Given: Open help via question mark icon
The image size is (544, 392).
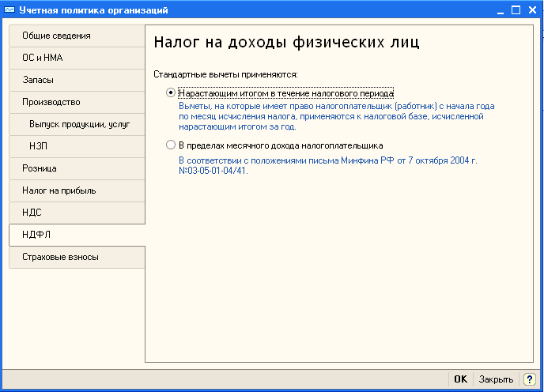Looking at the screenshot, I should [x=529, y=379].
